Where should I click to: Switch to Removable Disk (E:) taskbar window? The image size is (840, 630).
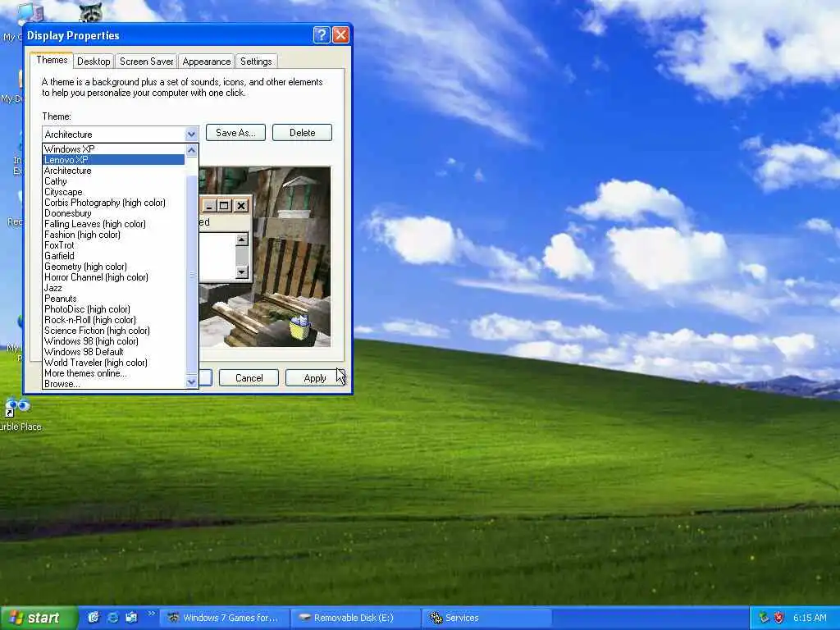pyautogui.click(x=356, y=618)
